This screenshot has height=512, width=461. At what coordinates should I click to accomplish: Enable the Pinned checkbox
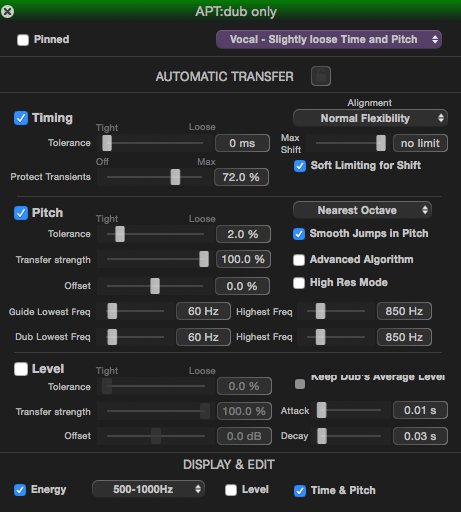(x=23, y=40)
